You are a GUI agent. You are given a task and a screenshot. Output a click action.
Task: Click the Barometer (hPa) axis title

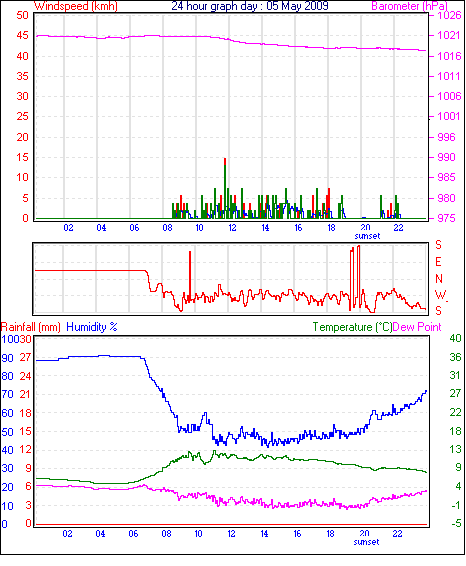(x=409, y=6)
